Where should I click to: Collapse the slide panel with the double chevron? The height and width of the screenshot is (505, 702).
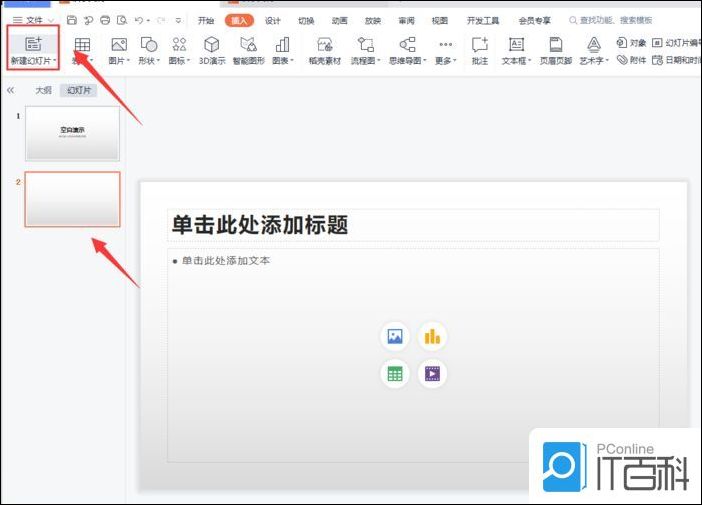click(10, 90)
